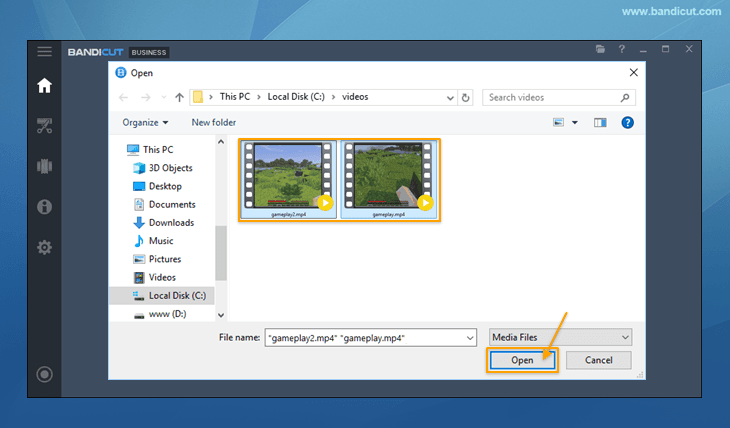The image size is (730, 428).
Task: Click This PC in address breadcrumb
Action: 235,97
